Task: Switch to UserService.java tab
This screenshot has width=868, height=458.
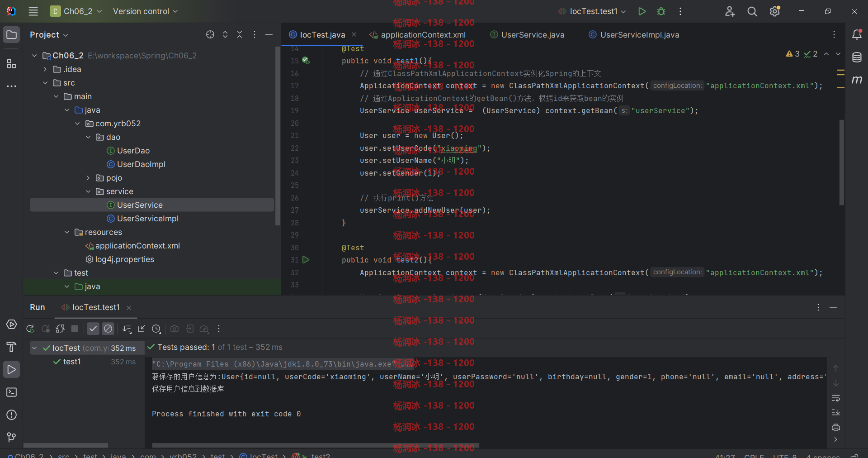Action: pyautogui.click(x=528, y=35)
